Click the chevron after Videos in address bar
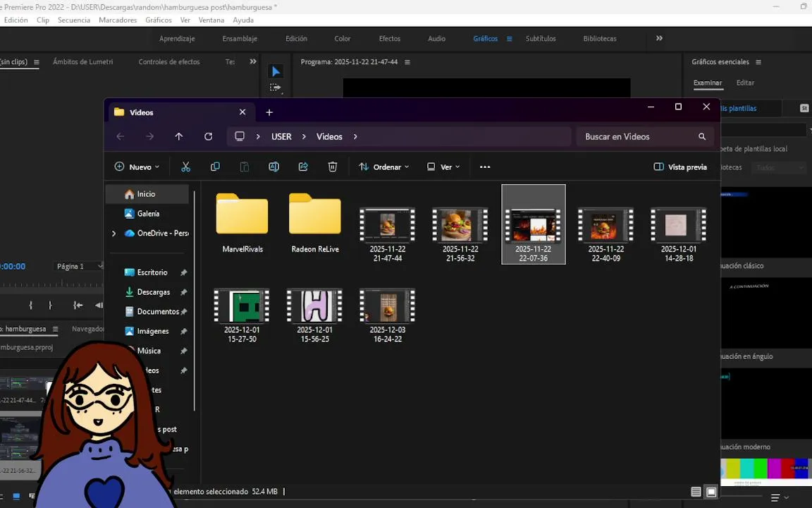 [355, 137]
